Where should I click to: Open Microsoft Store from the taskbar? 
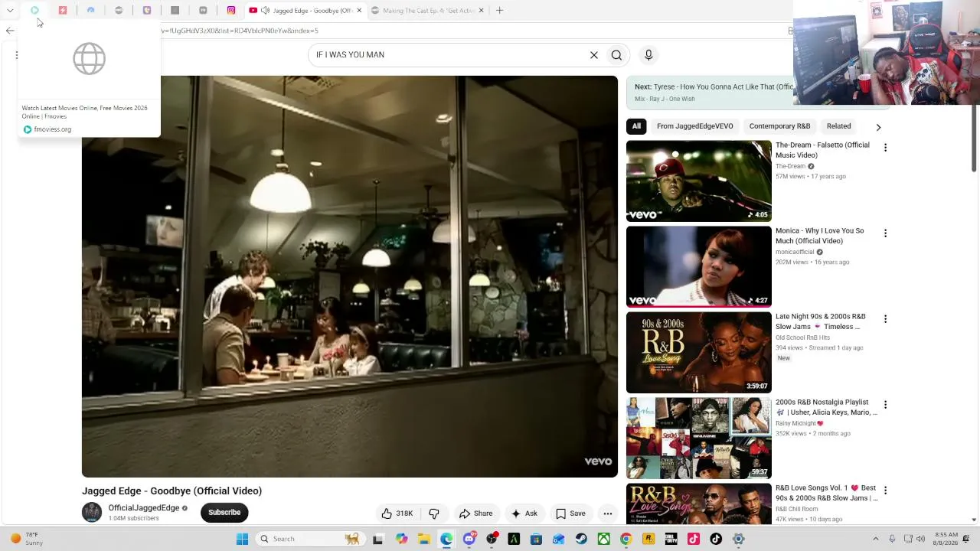pos(536,539)
